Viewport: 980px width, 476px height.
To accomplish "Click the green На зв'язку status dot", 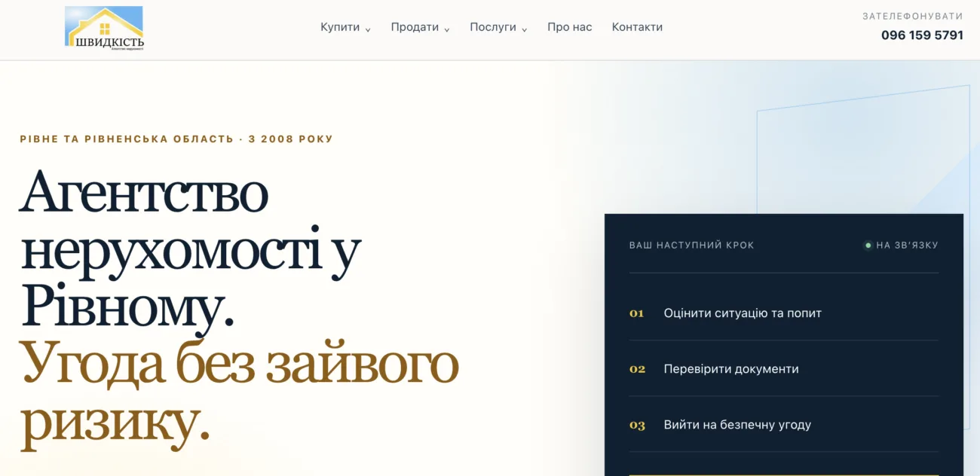I will [x=868, y=245].
